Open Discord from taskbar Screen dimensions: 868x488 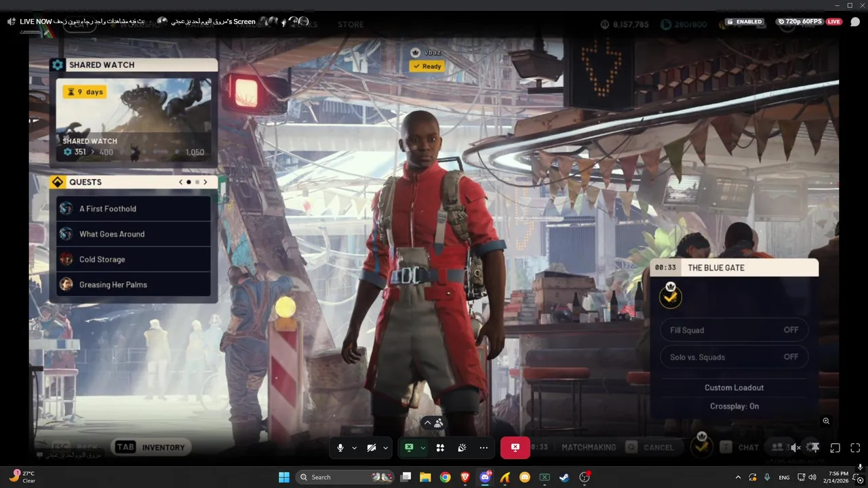(x=485, y=477)
